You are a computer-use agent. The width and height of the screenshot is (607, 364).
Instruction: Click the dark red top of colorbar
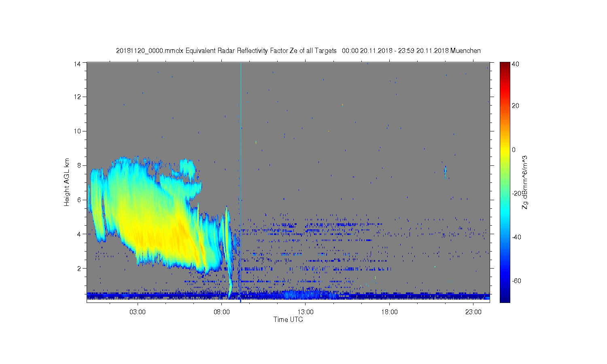coord(505,65)
